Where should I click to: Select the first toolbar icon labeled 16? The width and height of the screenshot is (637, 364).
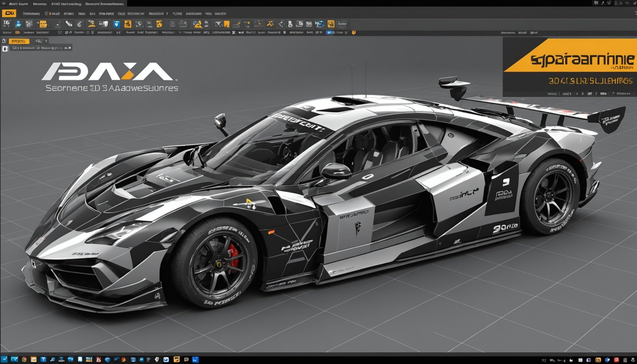(x=7, y=24)
